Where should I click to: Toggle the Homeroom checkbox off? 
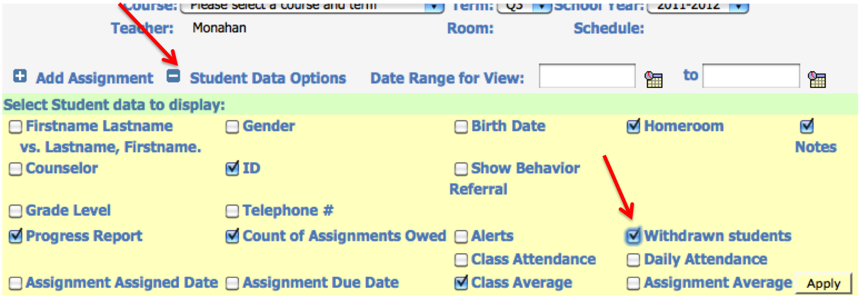tap(634, 127)
